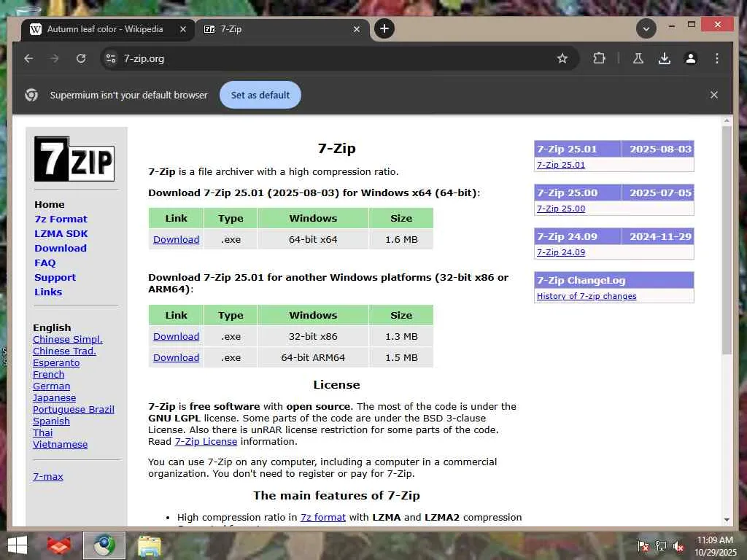The width and height of the screenshot is (747, 560).
Task: Click the network tray icon
Action: [661, 546]
